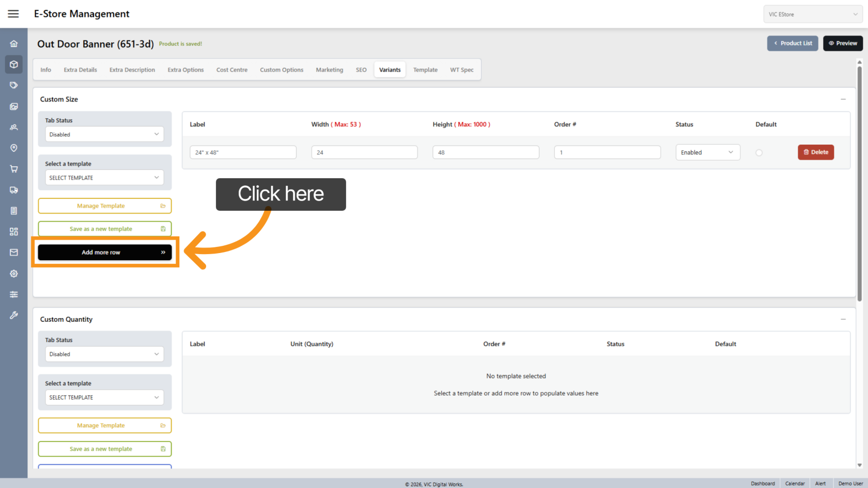This screenshot has height=488, width=868.
Task: Click the Width input field showing 24
Action: (364, 152)
